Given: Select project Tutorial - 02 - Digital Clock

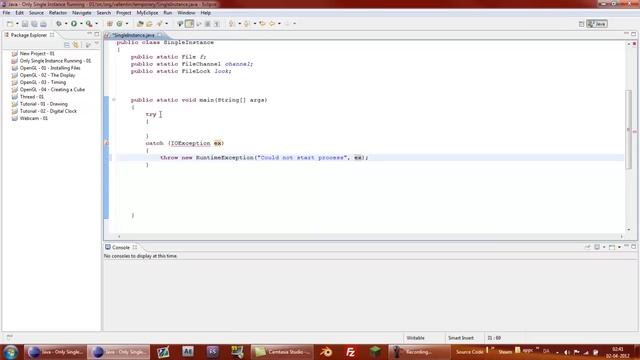Looking at the screenshot, I should click(48, 111).
